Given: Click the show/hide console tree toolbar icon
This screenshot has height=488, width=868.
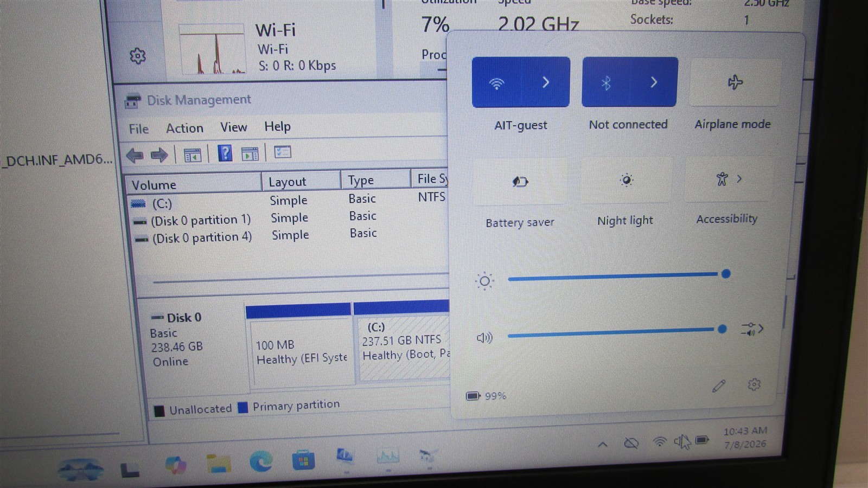Looking at the screenshot, I should click(x=192, y=156).
